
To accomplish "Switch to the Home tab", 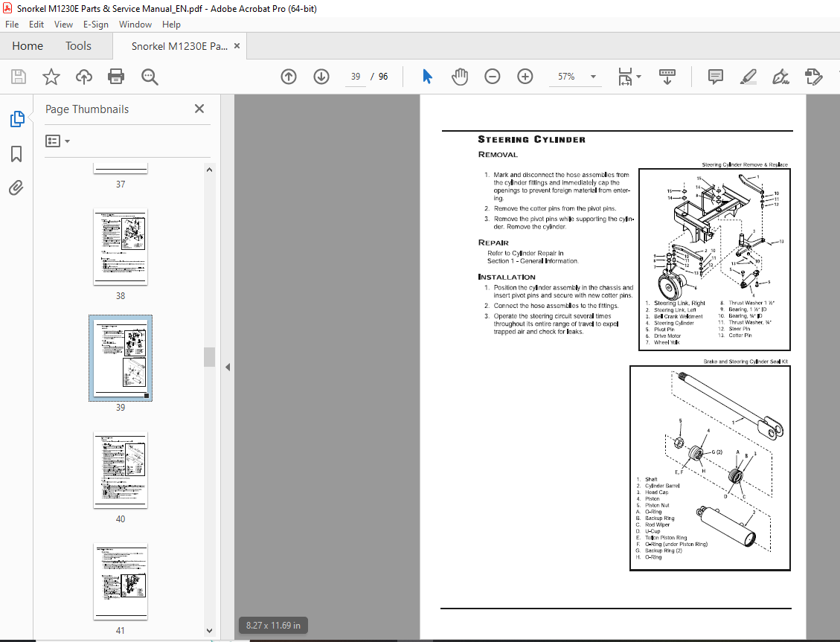I will tap(28, 46).
